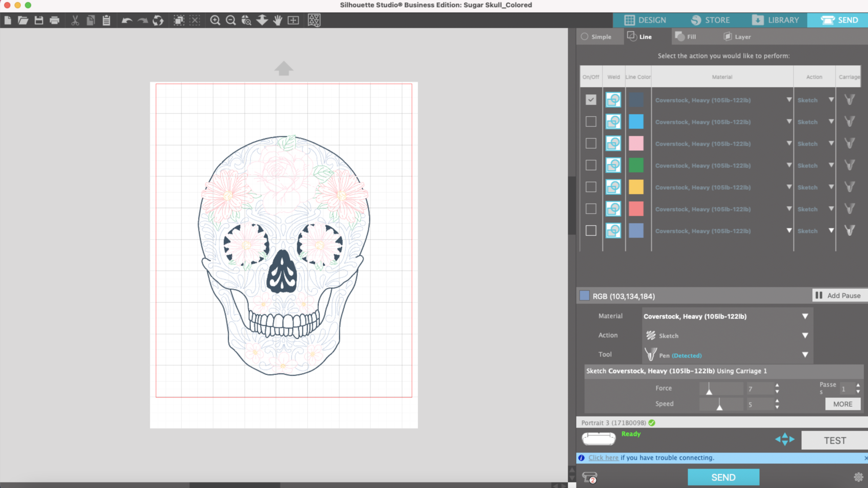Click the MORE button
The width and height of the screenshot is (868, 488).
coord(843,404)
